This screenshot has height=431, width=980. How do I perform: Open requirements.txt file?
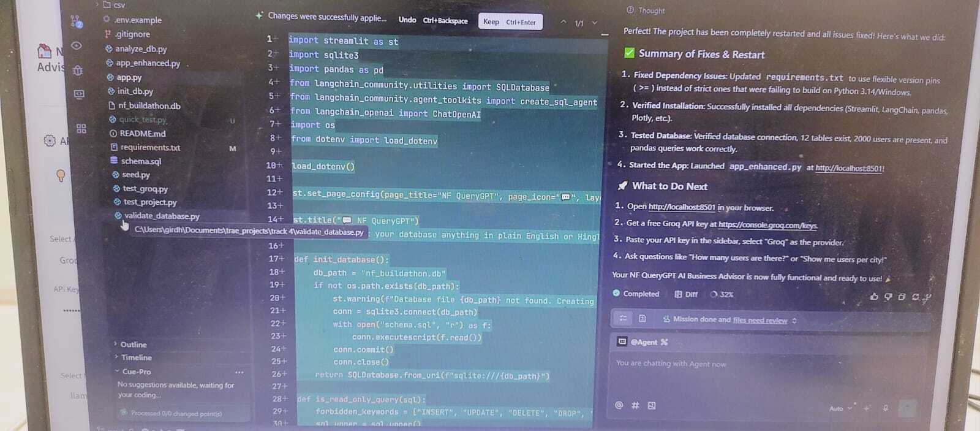point(150,148)
